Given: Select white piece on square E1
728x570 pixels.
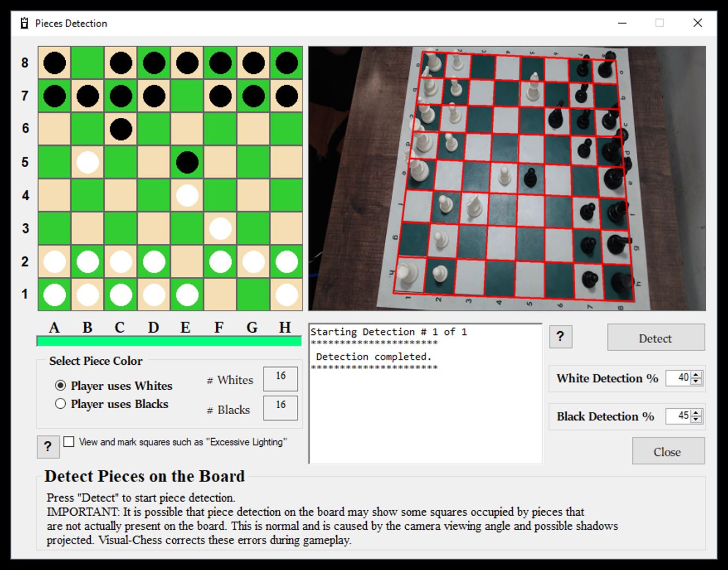Looking at the screenshot, I should [x=187, y=295].
